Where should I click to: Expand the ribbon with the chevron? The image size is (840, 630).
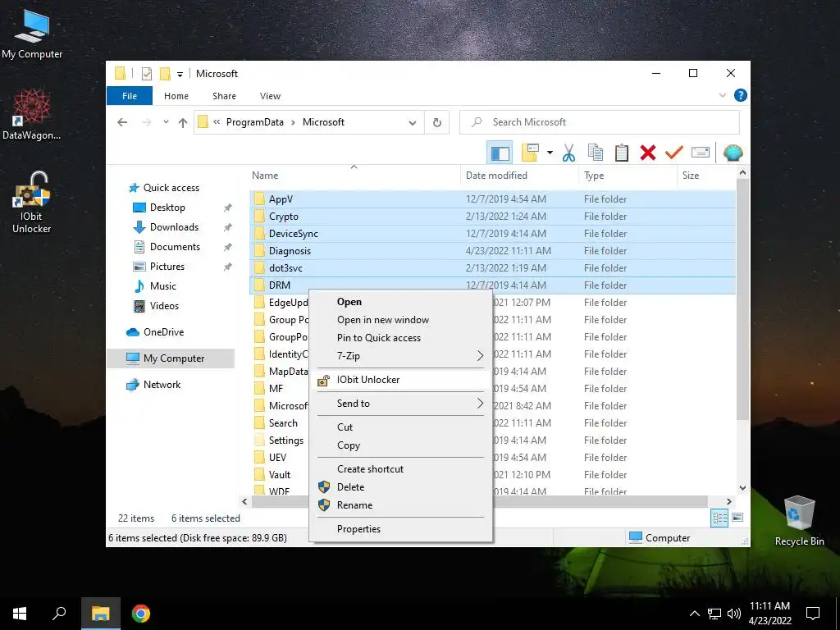coord(722,95)
